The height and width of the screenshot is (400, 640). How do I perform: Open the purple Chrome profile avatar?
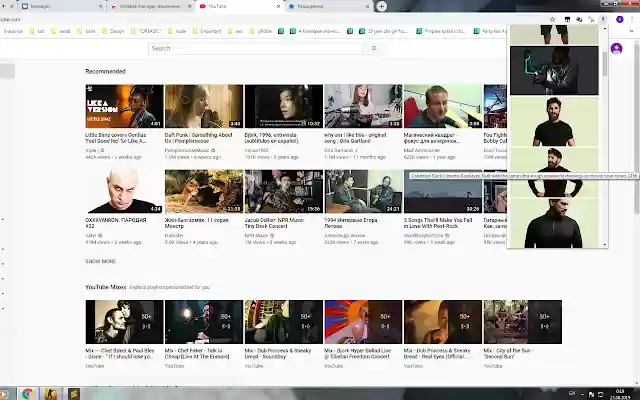coord(620,19)
